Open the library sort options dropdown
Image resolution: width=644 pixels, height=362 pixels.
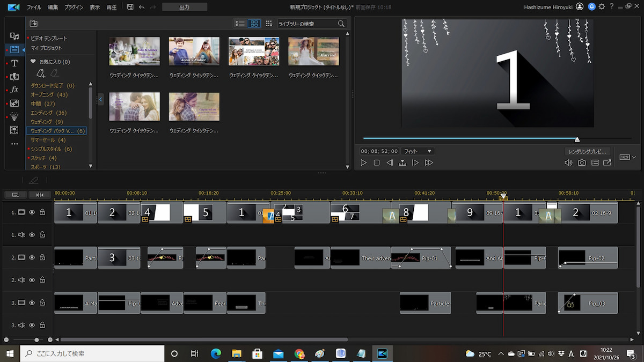click(269, 24)
